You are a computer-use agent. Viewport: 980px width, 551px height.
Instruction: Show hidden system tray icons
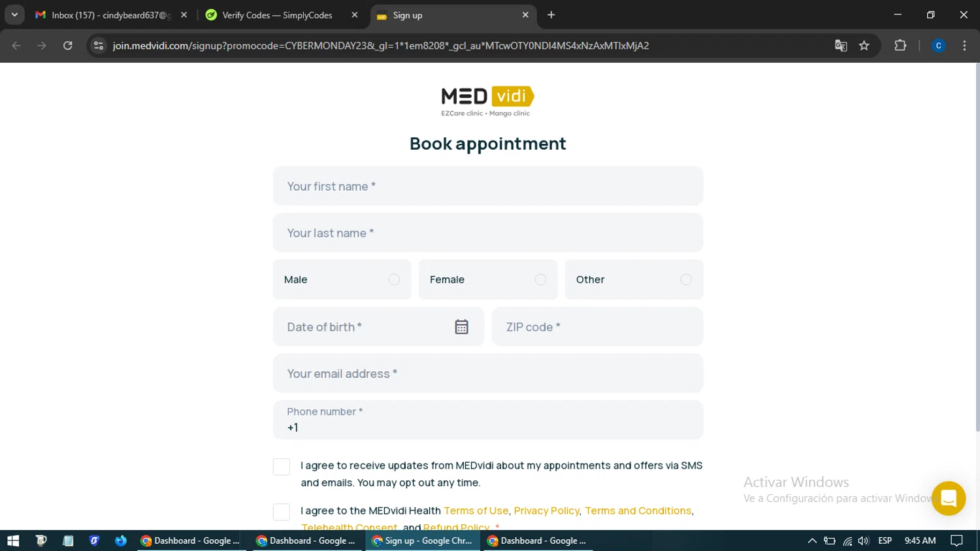point(812,541)
